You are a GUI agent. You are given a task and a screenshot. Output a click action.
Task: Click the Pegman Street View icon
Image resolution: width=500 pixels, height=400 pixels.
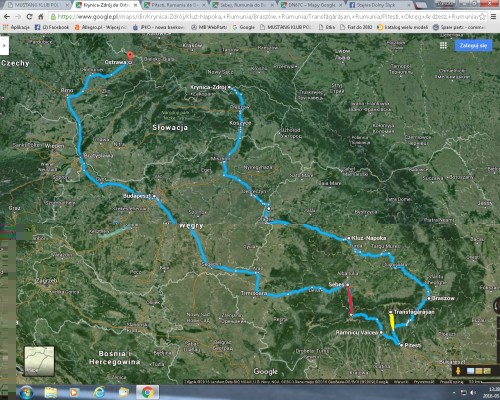tap(458, 371)
